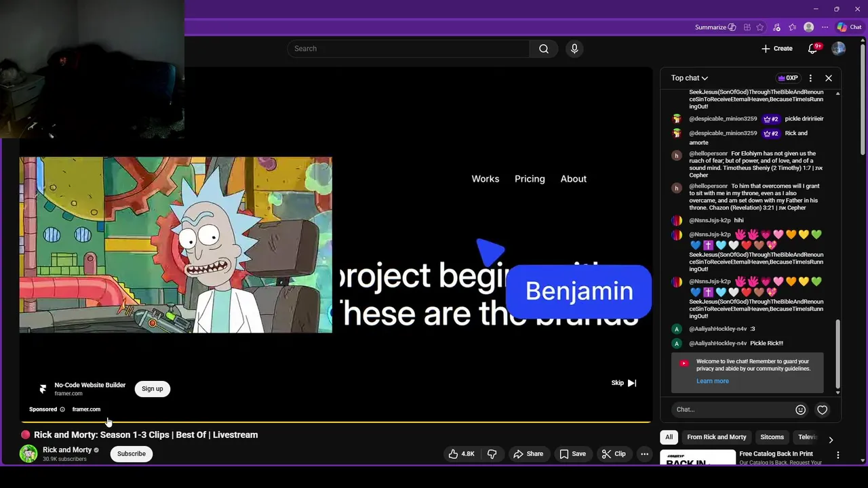Click the search magnifier button
The height and width of the screenshot is (488, 868).
pyautogui.click(x=544, y=49)
